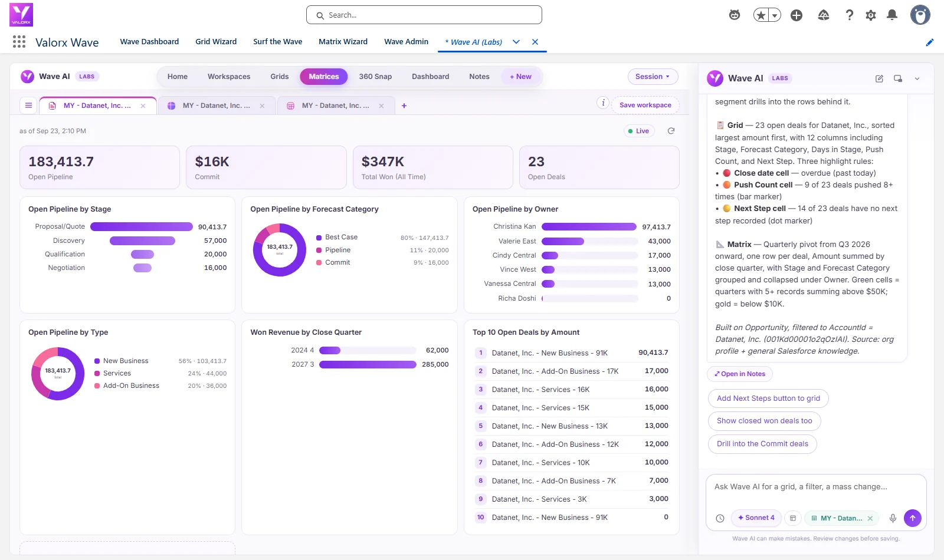
Task: Open the Session dropdown
Action: [653, 77]
